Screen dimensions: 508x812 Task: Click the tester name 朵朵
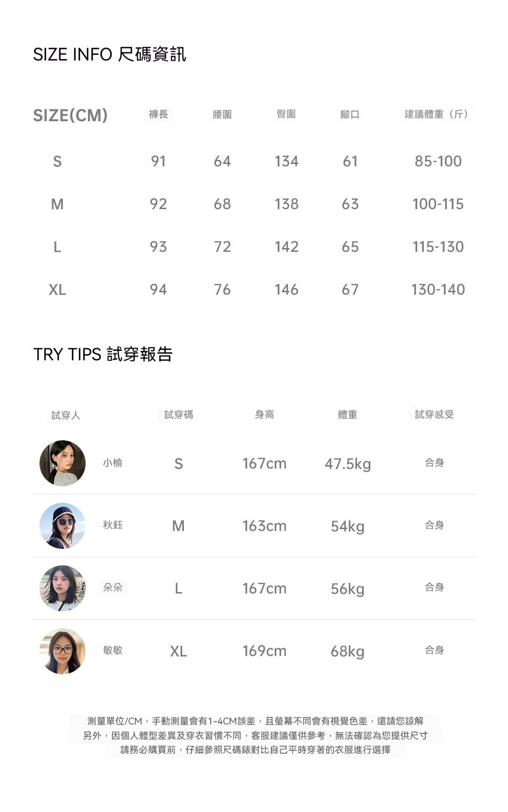(113, 587)
